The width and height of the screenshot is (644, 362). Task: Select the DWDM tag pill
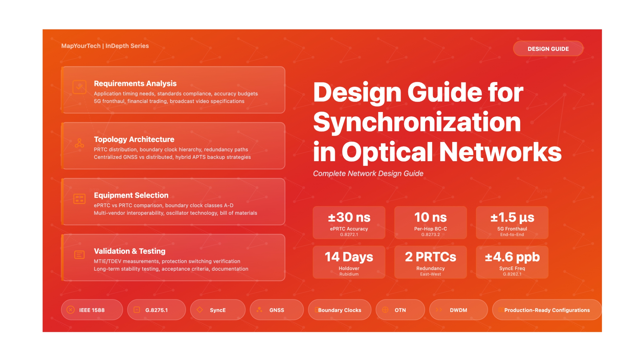click(x=458, y=310)
